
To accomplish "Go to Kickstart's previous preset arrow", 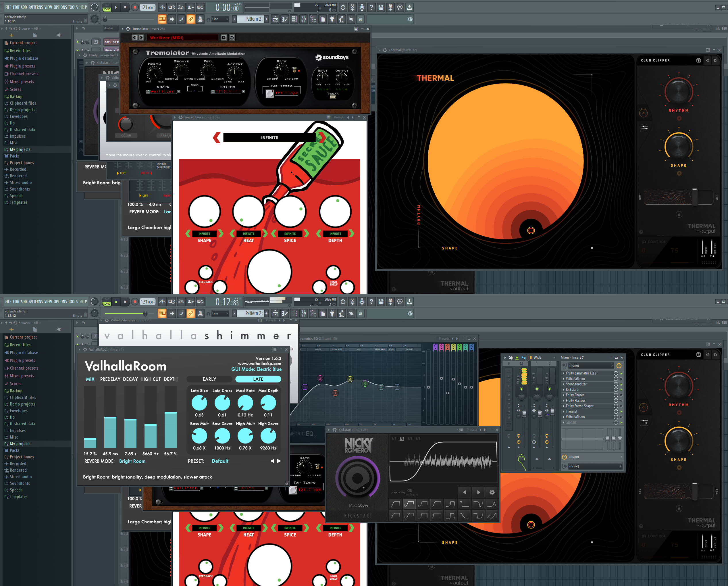I will (x=464, y=492).
